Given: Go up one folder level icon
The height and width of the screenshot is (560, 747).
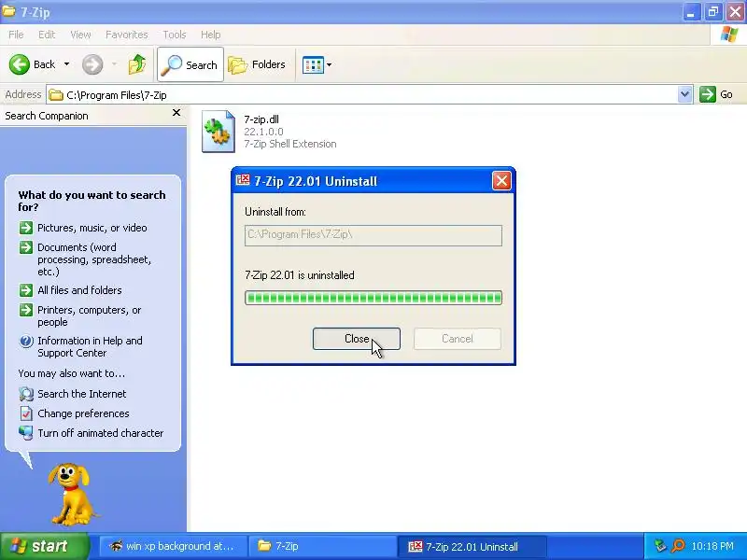Looking at the screenshot, I should pos(137,64).
